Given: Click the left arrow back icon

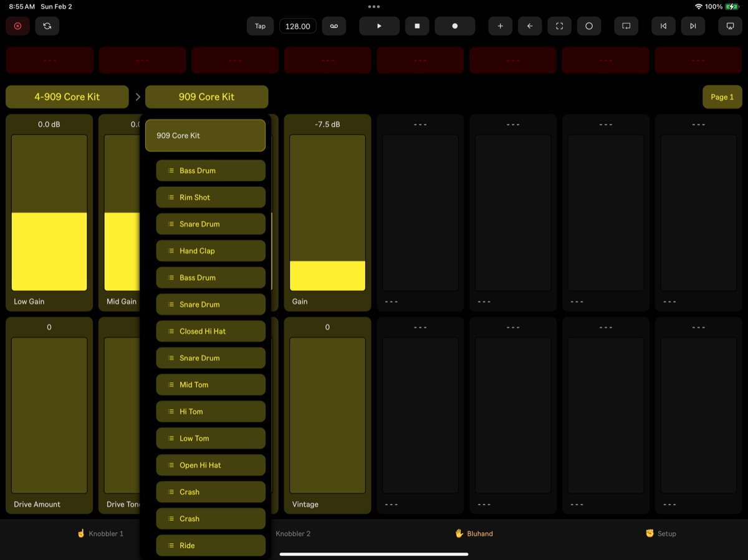Looking at the screenshot, I should tap(530, 26).
